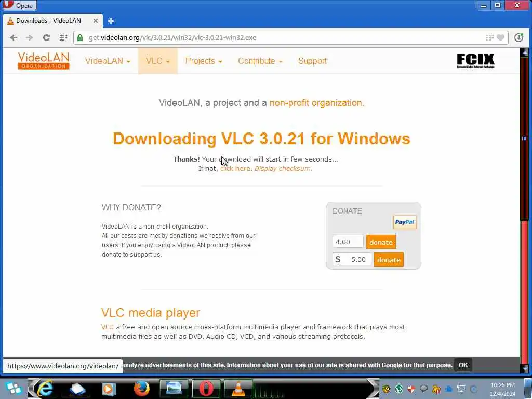This screenshot has height=399, width=532.
Task: Switch to VLC cone taskbar button
Action: [x=238, y=389]
